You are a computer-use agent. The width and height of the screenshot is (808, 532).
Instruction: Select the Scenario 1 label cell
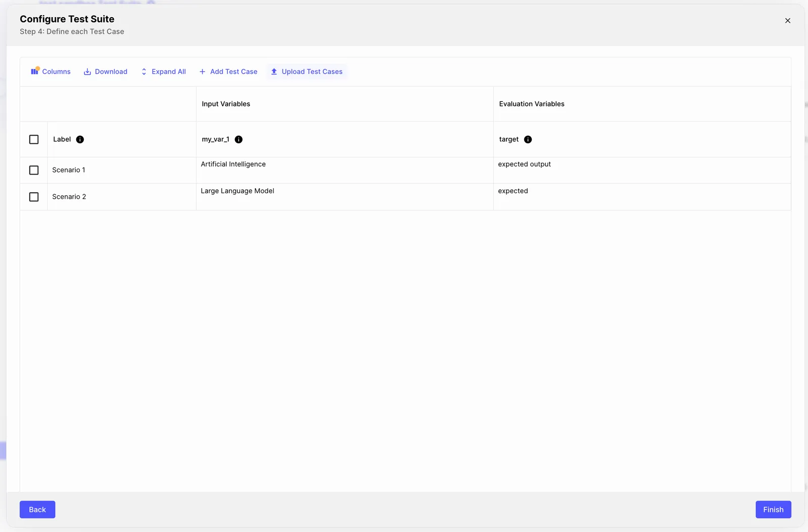click(x=122, y=170)
